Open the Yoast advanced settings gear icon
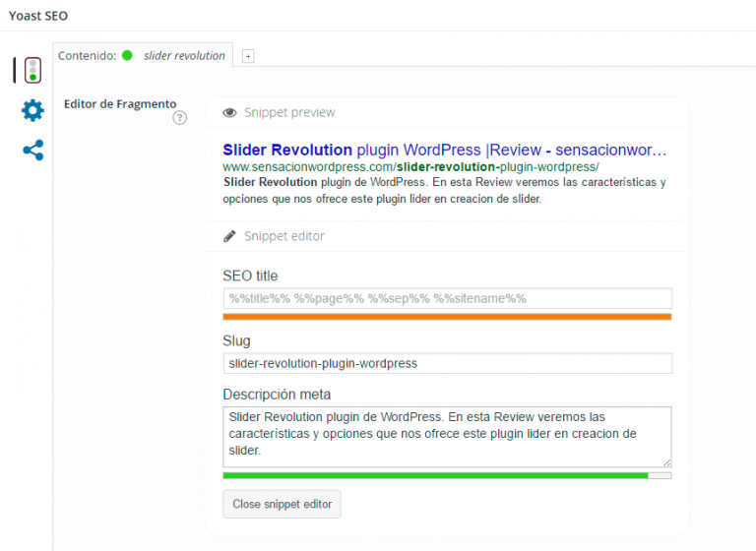756x551 pixels. click(x=32, y=110)
